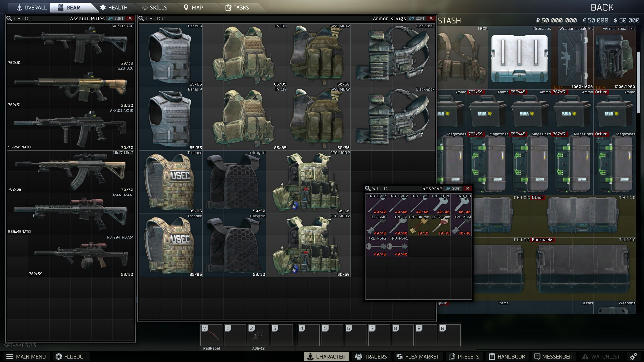Screen dimensions: 644x362
Task: Select the top BlackRock chest rig
Action: click(393, 55)
